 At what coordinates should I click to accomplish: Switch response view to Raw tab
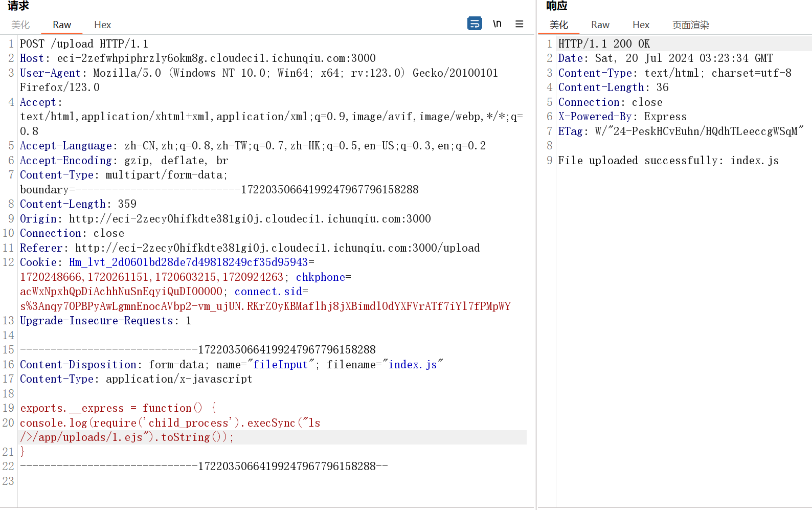click(600, 25)
